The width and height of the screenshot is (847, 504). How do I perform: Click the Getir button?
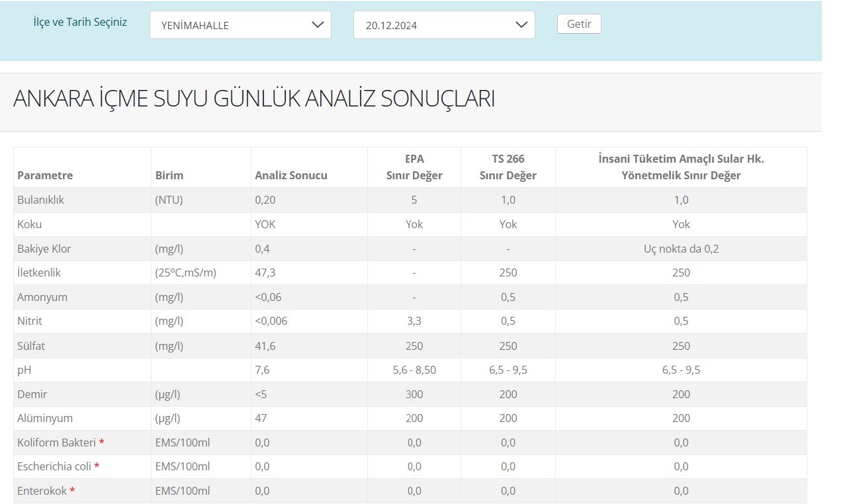(x=579, y=24)
